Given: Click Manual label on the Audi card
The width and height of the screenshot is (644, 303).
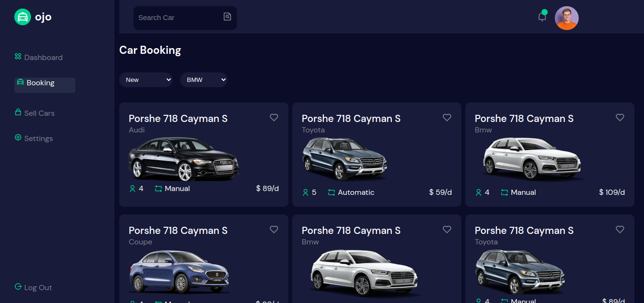Looking at the screenshot, I should tap(177, 189).
